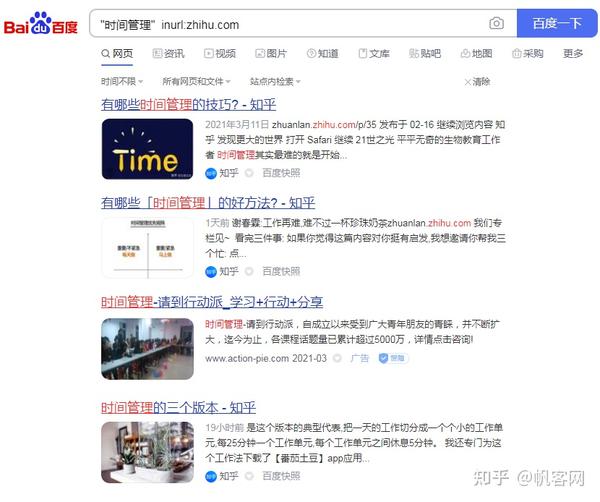Switch to the 视频 tab
This screenshot has height=502, width=600.
coord(220,54)
